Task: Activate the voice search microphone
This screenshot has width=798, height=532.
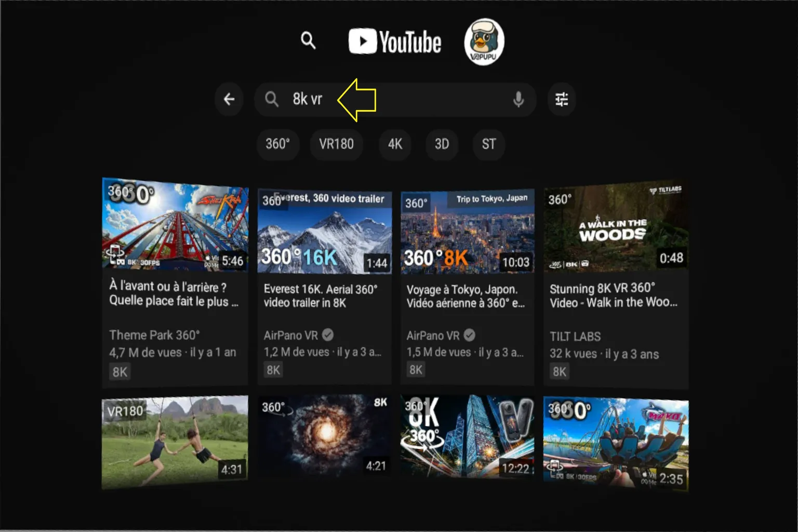Action: pyautogui.click(x=518, y=99)
